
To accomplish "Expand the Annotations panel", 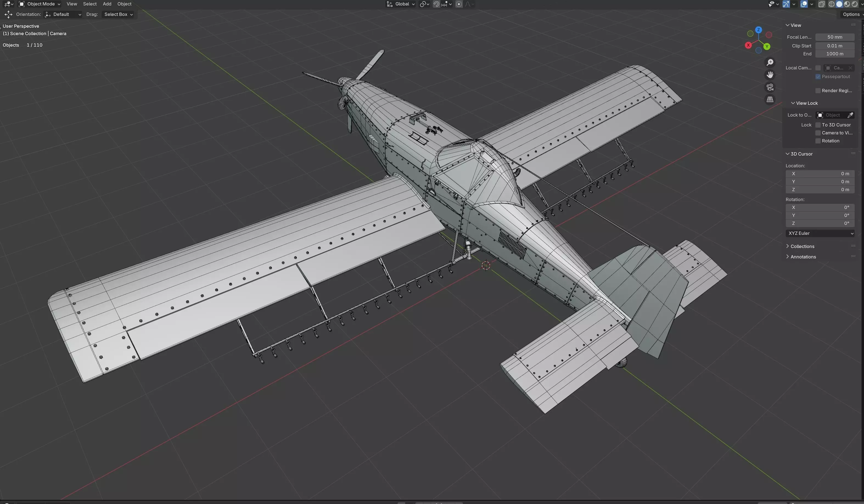I will (x=801, y=257).
